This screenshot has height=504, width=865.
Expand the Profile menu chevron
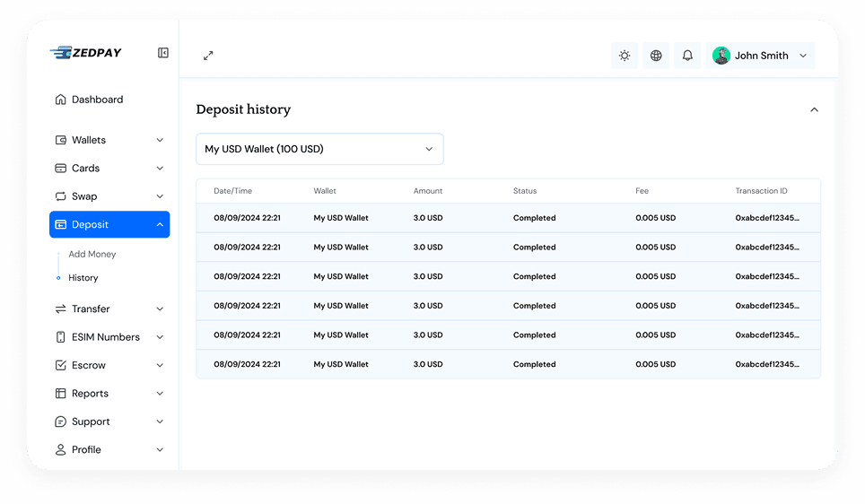coord(160,449)
